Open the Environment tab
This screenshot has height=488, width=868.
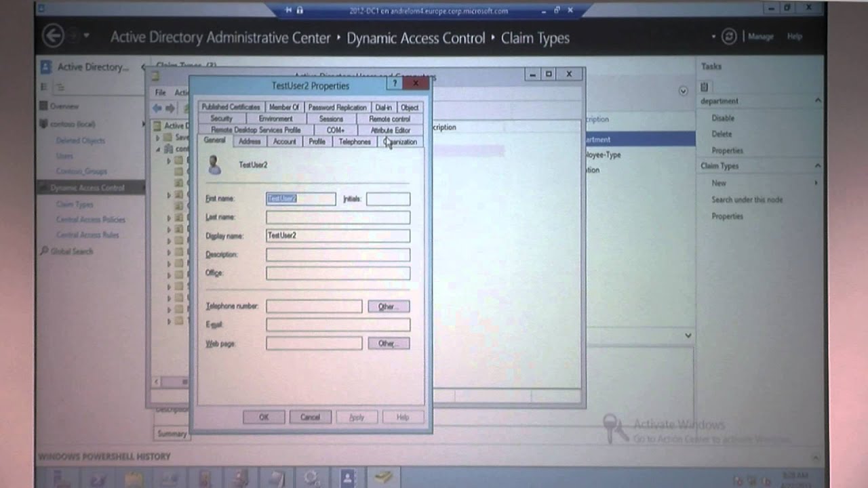[275, 119]
